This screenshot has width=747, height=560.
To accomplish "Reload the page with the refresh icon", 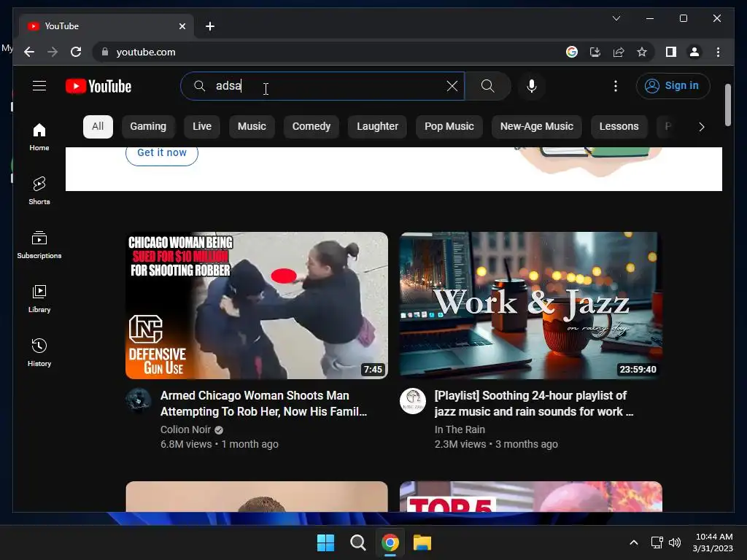I will 76,52.
